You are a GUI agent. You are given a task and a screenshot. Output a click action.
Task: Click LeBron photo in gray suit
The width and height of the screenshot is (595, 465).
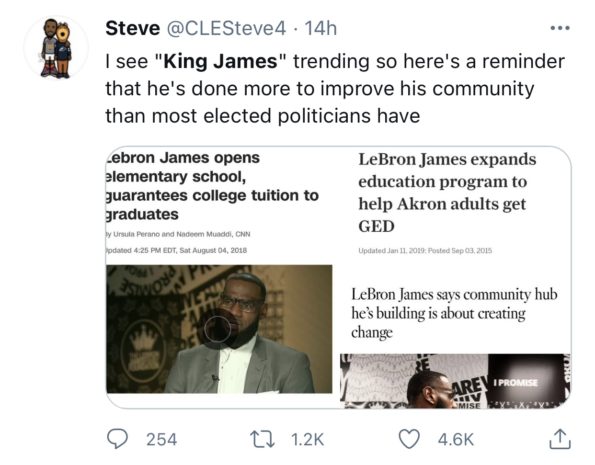click(x=219, y=329)
